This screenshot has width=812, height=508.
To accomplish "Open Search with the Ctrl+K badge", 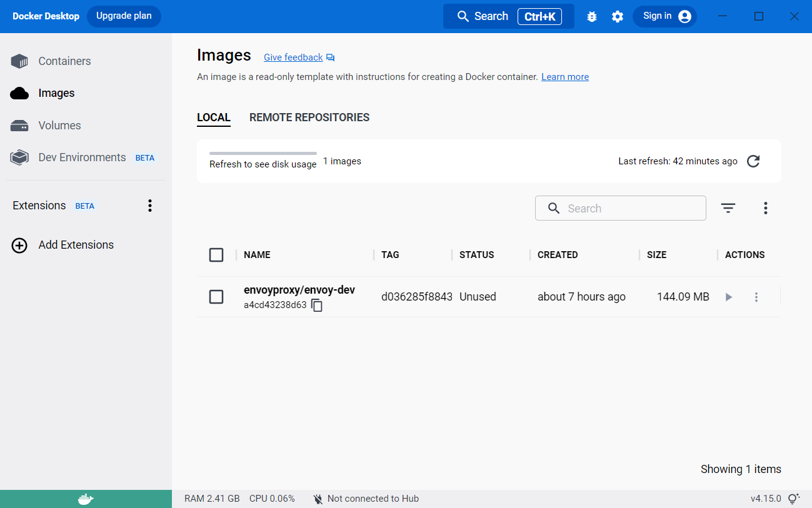I will click(509, 16).
